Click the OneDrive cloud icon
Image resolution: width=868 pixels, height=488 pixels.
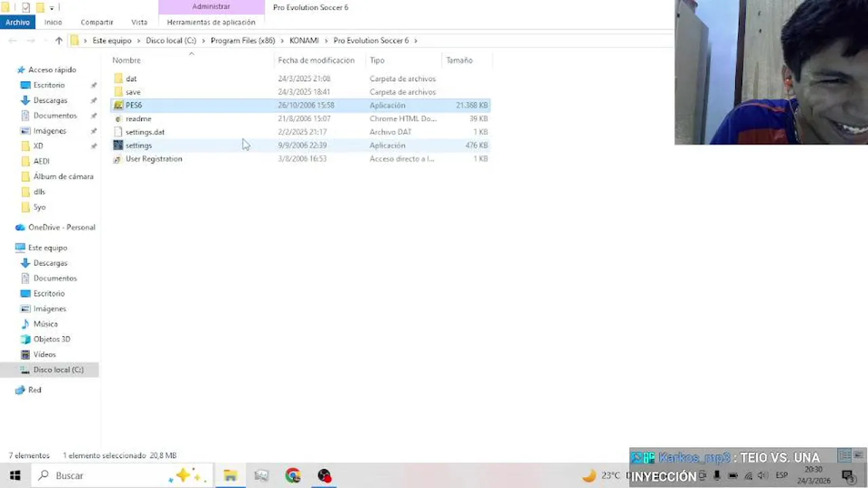coord(20,228)
